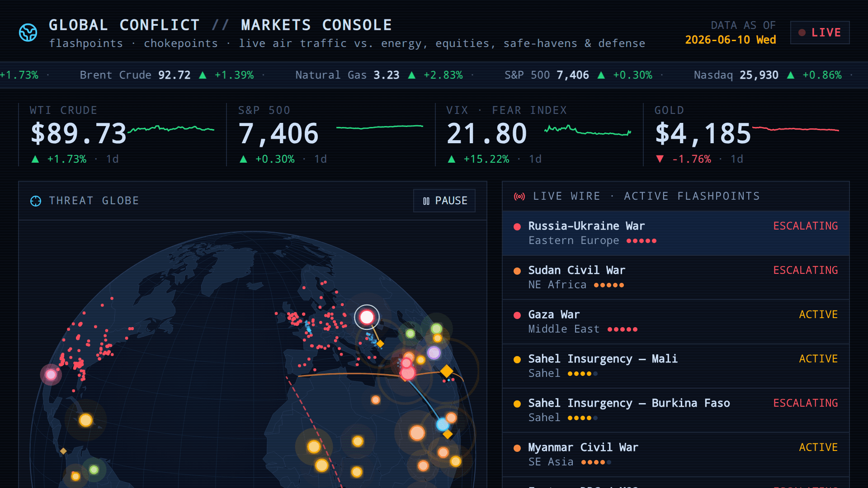Screen dimensions: 868x488
Task: Click the Myanmar Civil War severity dots
Action: coord(596,462)
